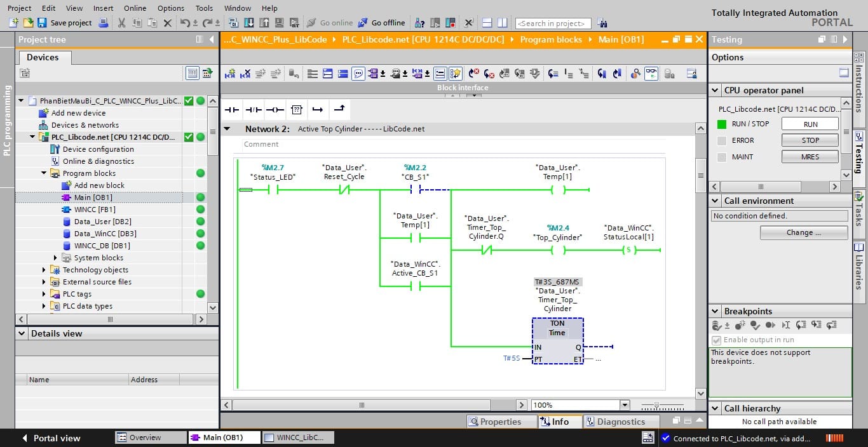Open the Options menu

click(171, 8)
